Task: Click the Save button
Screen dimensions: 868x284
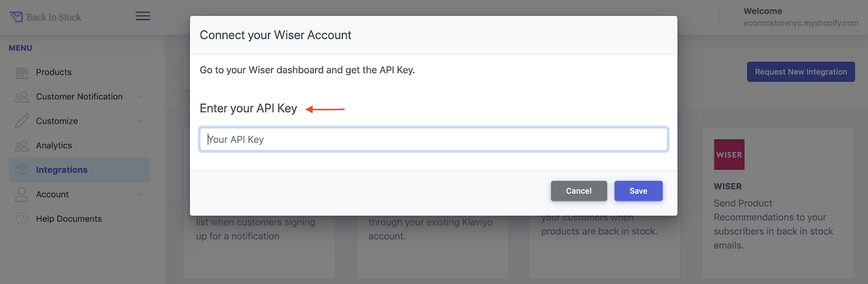Action: 639,191
